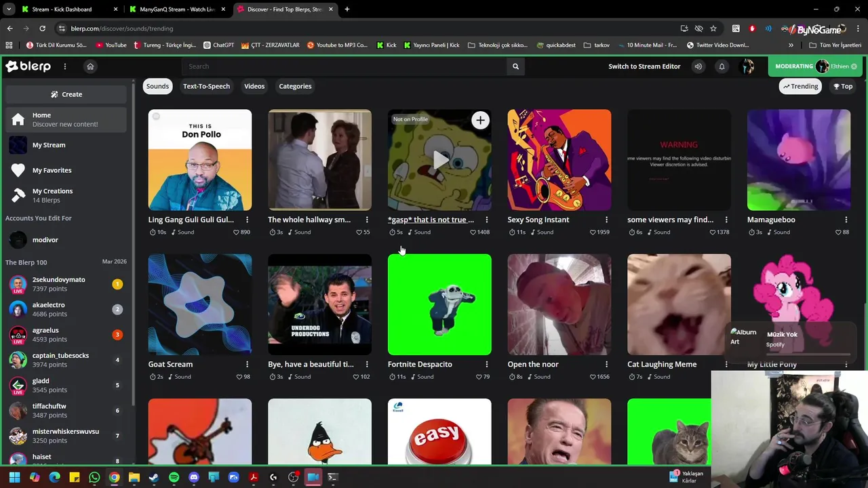Toggle the volume speaker icon in header
This screenshot has height=488, width=868.
pos(698,66)
